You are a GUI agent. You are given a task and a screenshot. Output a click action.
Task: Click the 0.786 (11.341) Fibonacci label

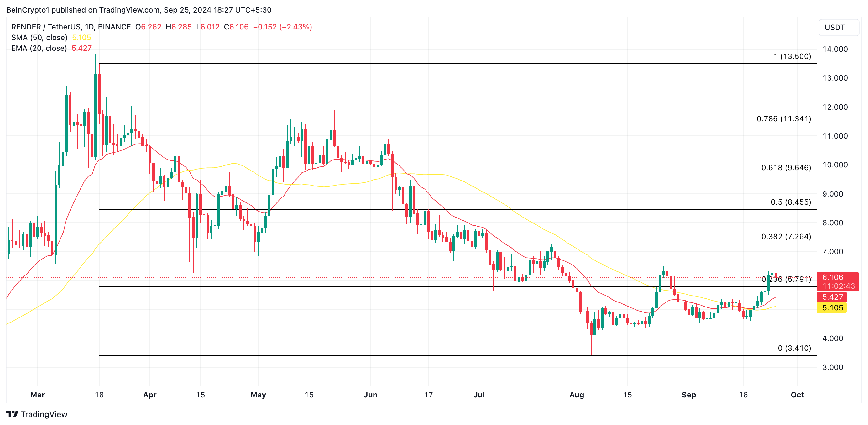[x=784, y=119]
